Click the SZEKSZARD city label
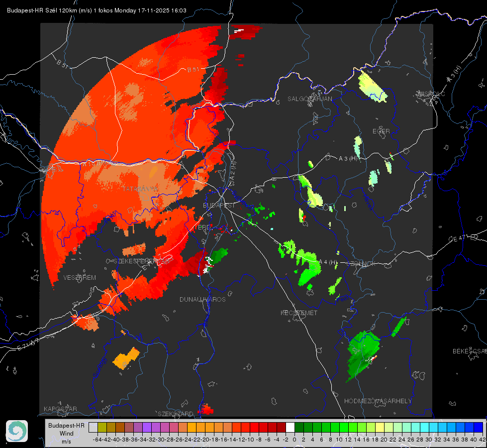 click(x=176, y=414)
